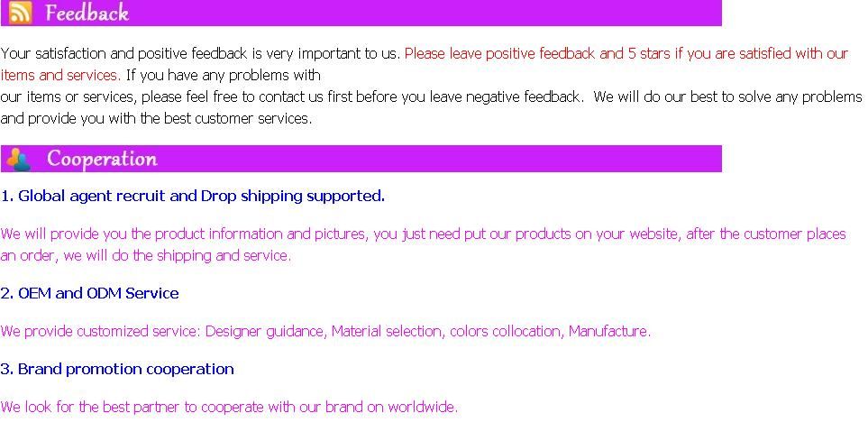The image size is (868, 422).
Task: Click line 'an order, we will do the shipping'
Action: tap(146, 256)
